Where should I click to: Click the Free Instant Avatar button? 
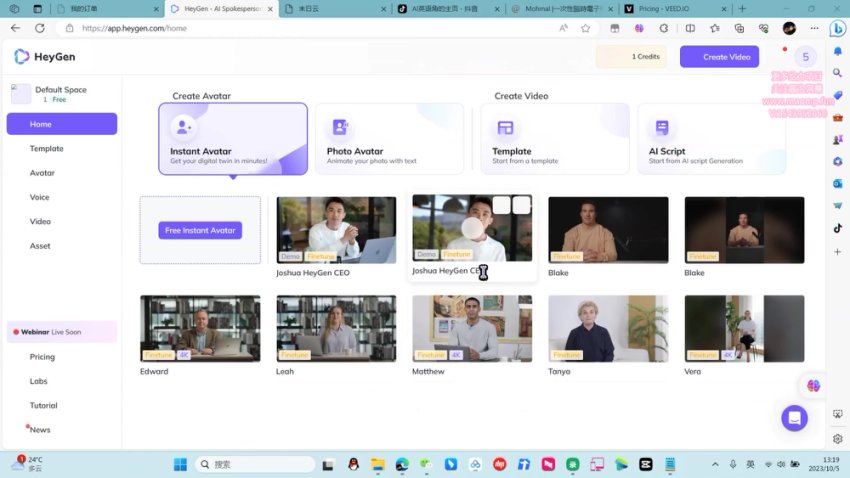pyautogui.click(x=200, y=230)
